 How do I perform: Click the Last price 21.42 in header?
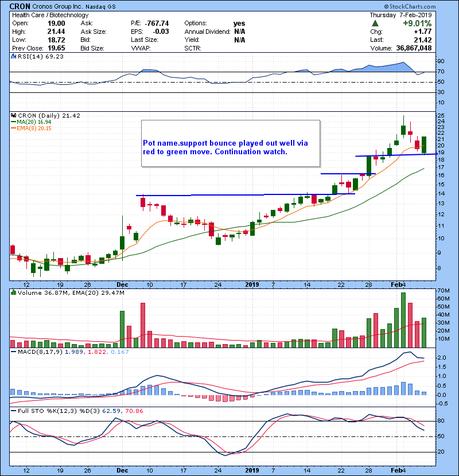422,40
